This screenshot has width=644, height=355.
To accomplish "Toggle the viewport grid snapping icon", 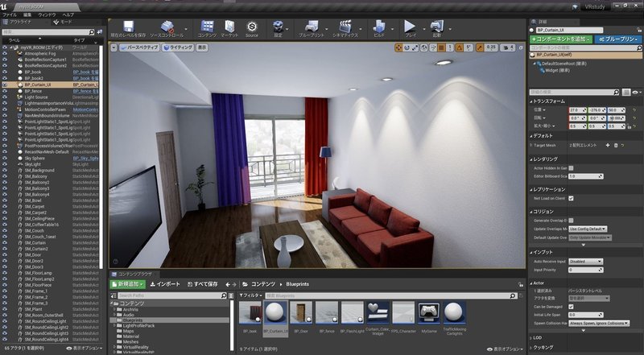I will [x=441, y=47].
